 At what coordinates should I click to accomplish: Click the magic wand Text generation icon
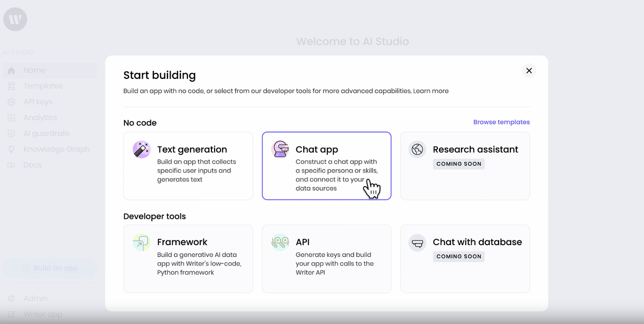[x=142, y=149]
